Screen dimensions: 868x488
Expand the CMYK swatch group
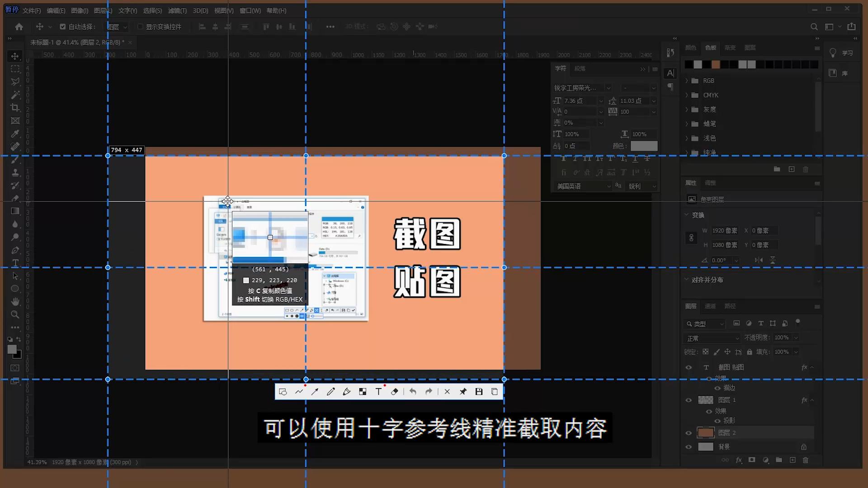point(687,95)
